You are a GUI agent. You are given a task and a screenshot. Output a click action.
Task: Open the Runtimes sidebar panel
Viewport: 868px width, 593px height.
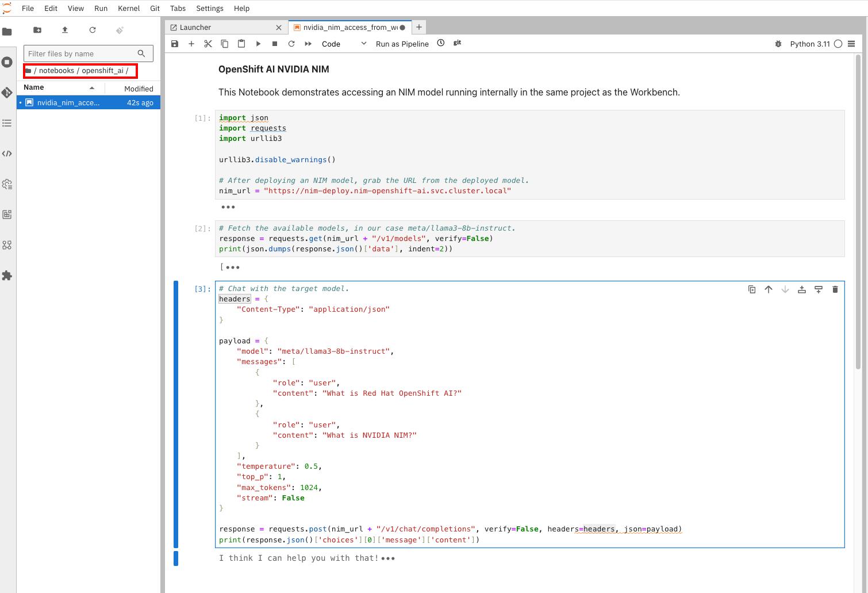click(7, 184)
